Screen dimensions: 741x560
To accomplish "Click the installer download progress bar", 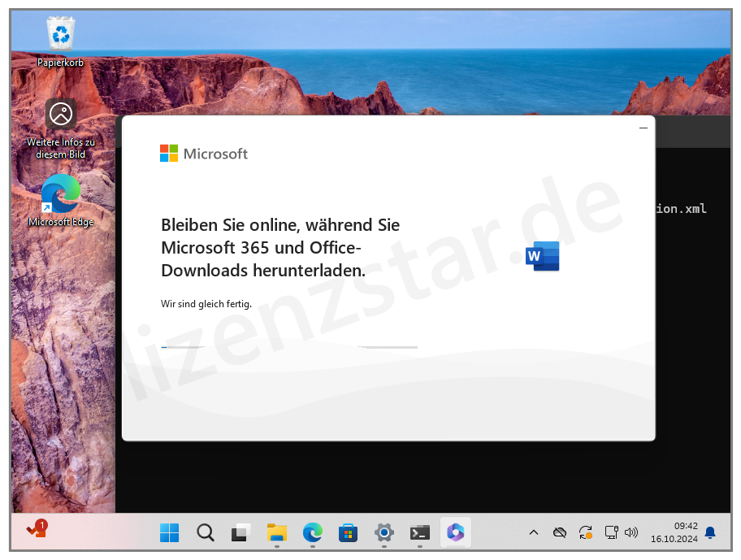I will 289,347.
